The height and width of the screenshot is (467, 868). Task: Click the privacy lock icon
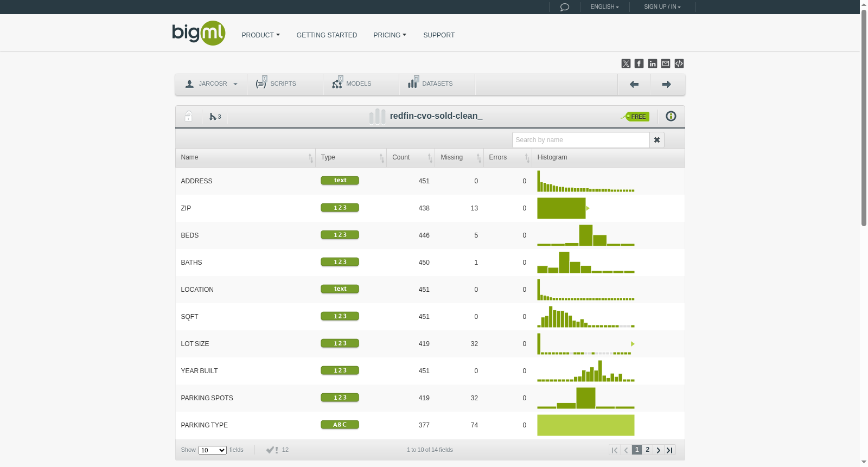(188, 116)
